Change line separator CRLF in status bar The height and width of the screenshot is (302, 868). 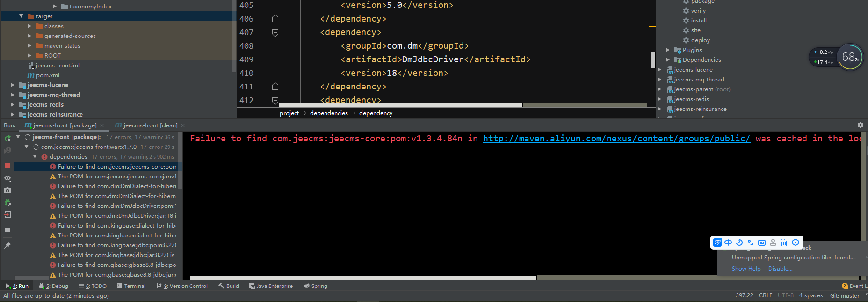pyautogui.click(x=766, y=295)
